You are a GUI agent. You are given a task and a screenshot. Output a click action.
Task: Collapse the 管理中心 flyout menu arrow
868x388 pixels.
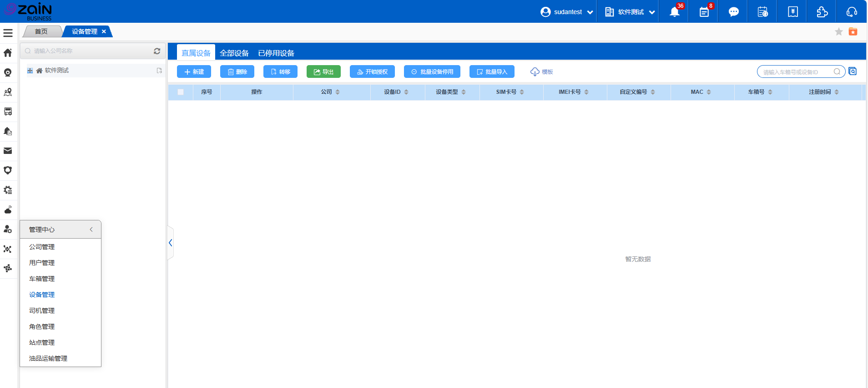(x=91, y=230)
